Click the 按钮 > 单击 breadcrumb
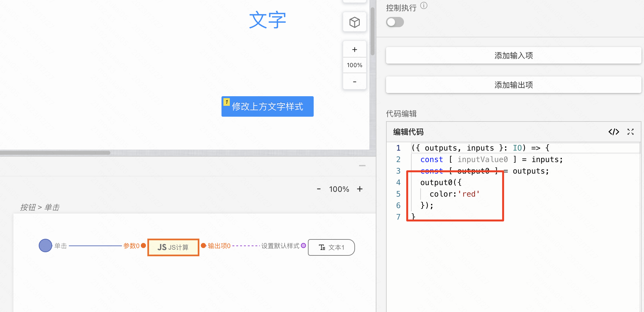 tap(40, 207)
